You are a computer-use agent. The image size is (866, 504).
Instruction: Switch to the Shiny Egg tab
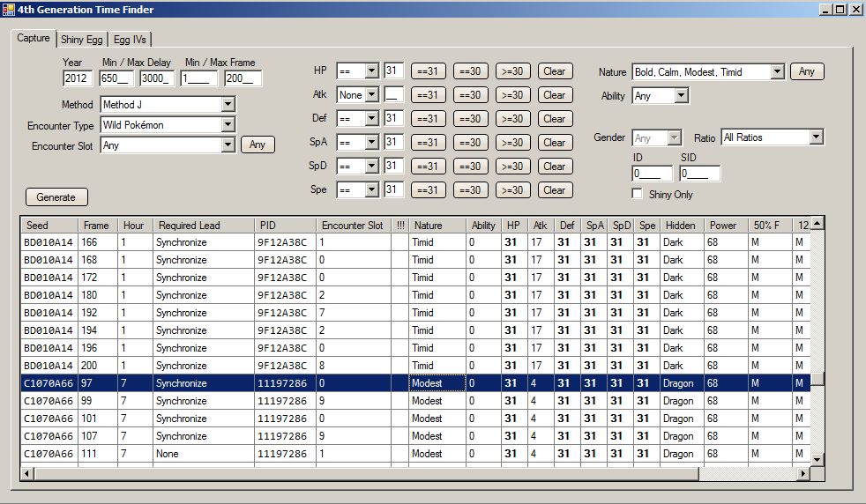tap(82, 39)
